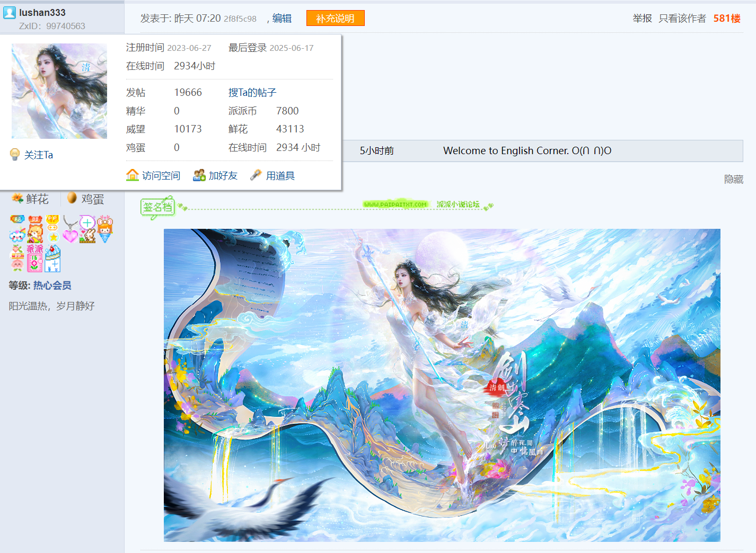756x553 pixels.
Task: Click 搜Ta的帖子 to search posts
Action: (252, 93)
